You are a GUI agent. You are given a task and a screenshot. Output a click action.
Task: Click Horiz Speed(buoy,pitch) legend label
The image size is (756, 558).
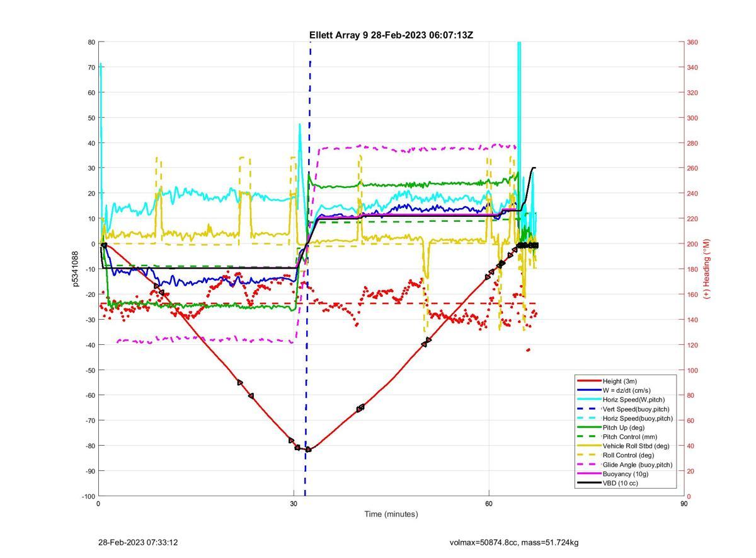pos(638,418)
